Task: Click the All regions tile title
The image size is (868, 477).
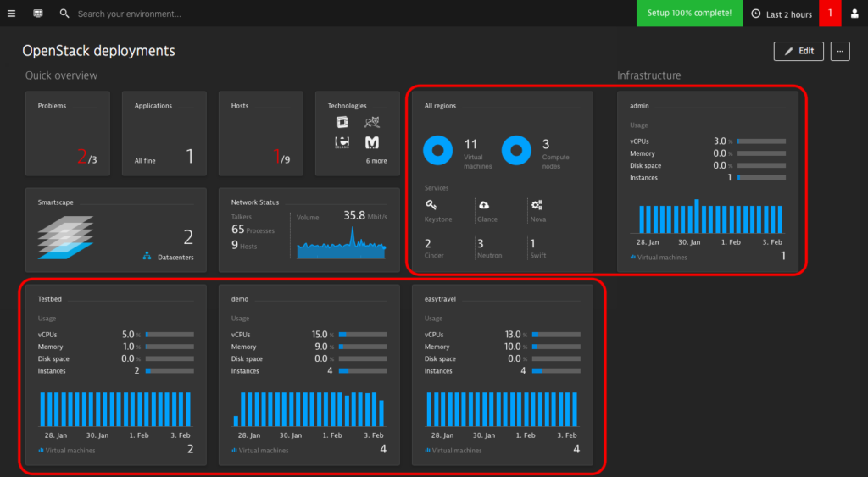Action: pos(440,106)
